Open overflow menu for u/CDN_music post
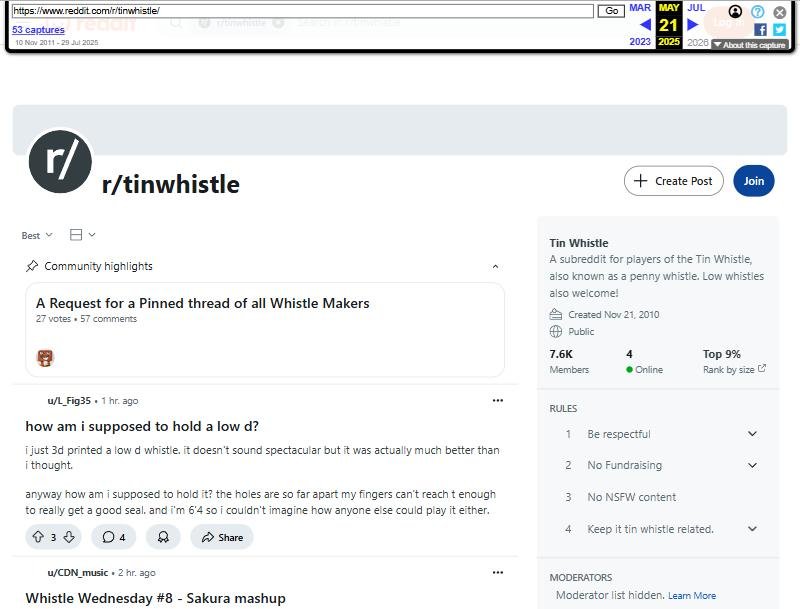800x609 pixels. [x=498, y=572]
